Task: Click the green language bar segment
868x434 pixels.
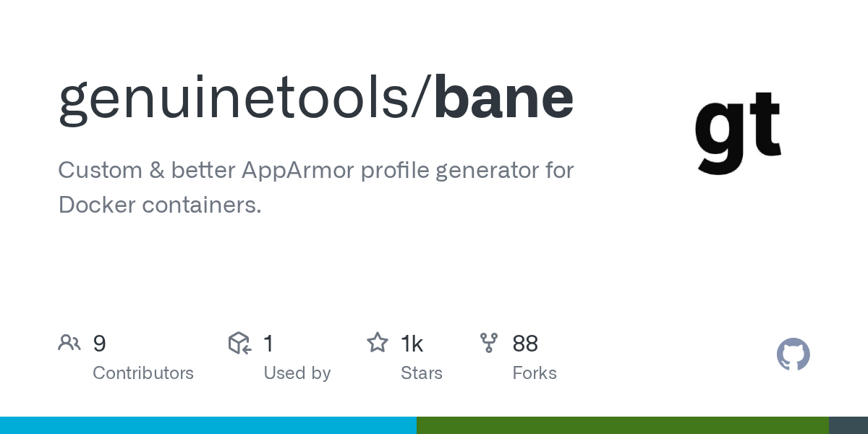Action: pyautogui.click(x=622, y=425)
